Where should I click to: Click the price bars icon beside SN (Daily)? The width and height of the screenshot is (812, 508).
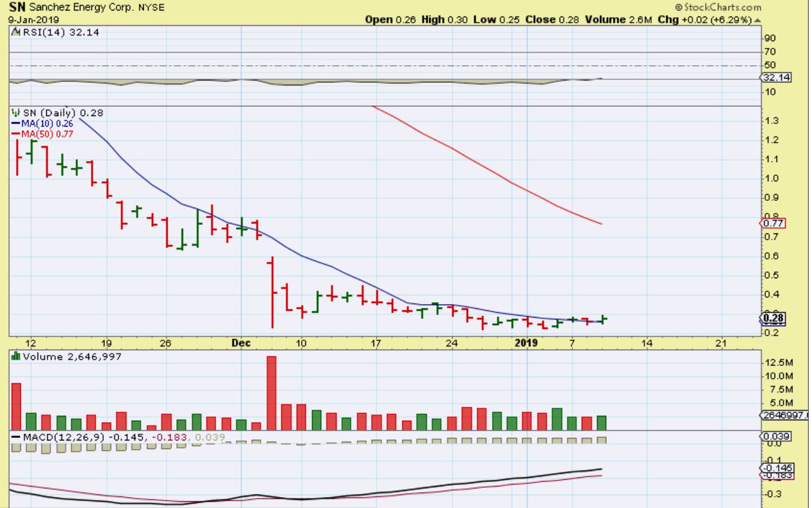click(x=16, y=113)
